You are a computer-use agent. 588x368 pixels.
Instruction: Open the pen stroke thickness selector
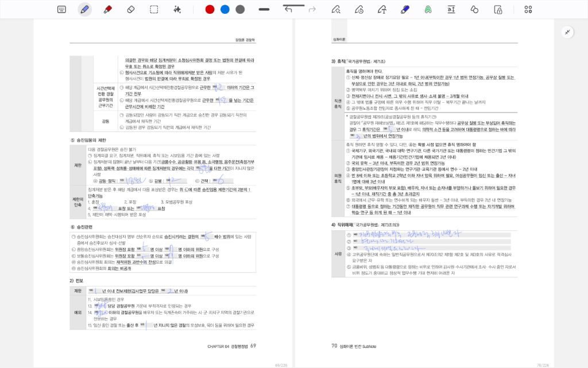[264, 9]
